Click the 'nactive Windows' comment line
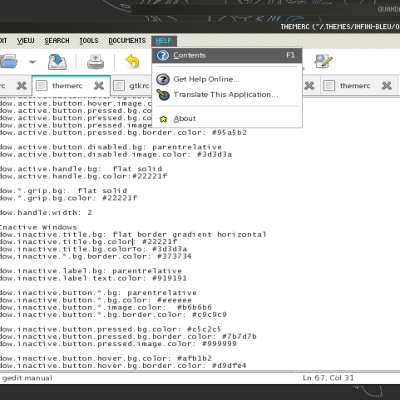This screenshot has width=400, height=400. [38, 227]
